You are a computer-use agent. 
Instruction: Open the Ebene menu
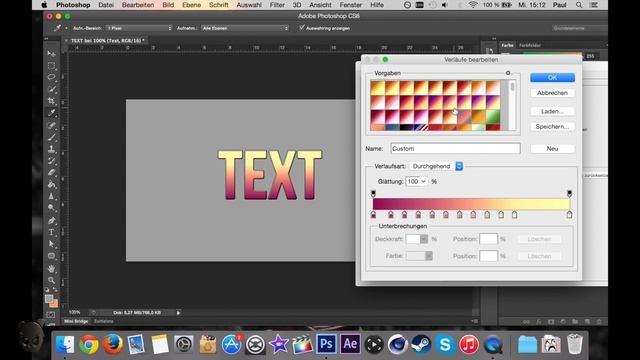point(191,5)
